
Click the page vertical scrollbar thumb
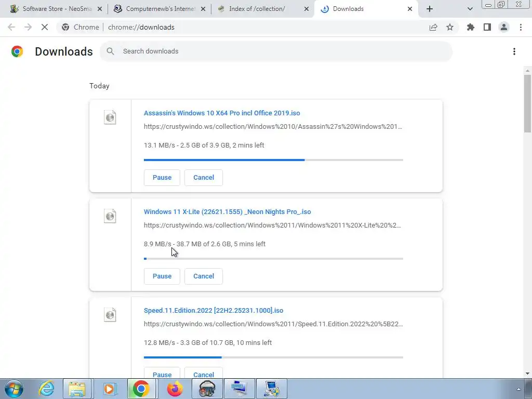pos(527,103)
